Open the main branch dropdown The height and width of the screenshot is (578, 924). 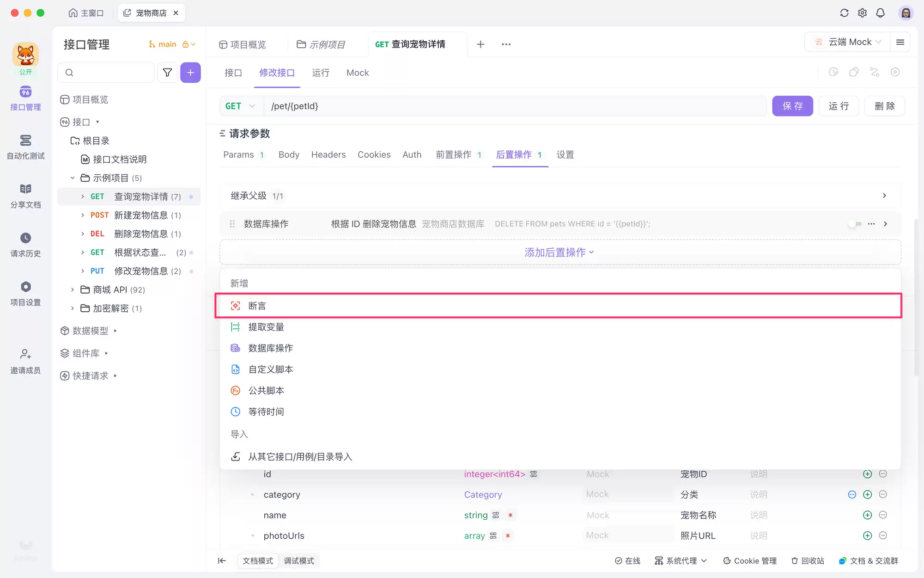coord(171,44)
